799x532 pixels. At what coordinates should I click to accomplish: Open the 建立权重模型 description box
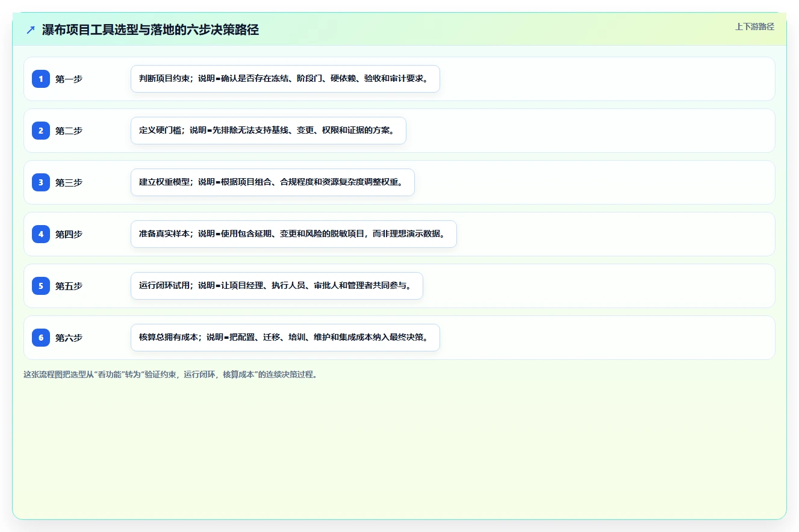tap(273, 182)
